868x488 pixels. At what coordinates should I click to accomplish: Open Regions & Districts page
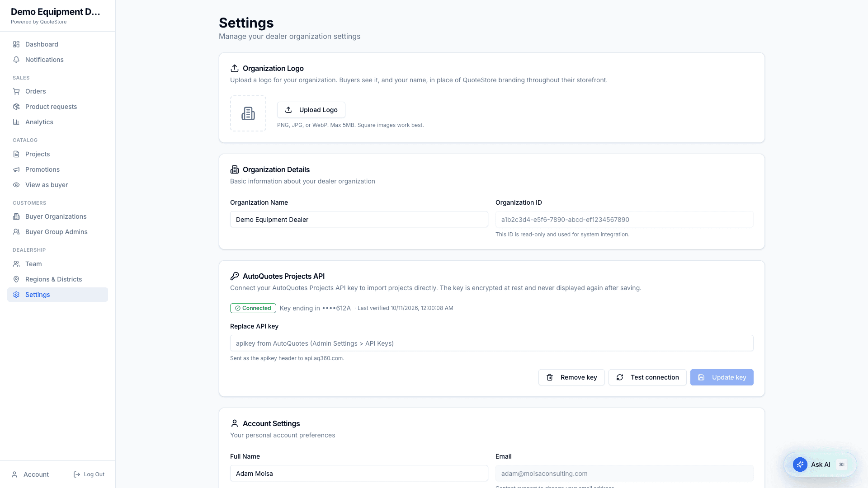pos(57,279)
